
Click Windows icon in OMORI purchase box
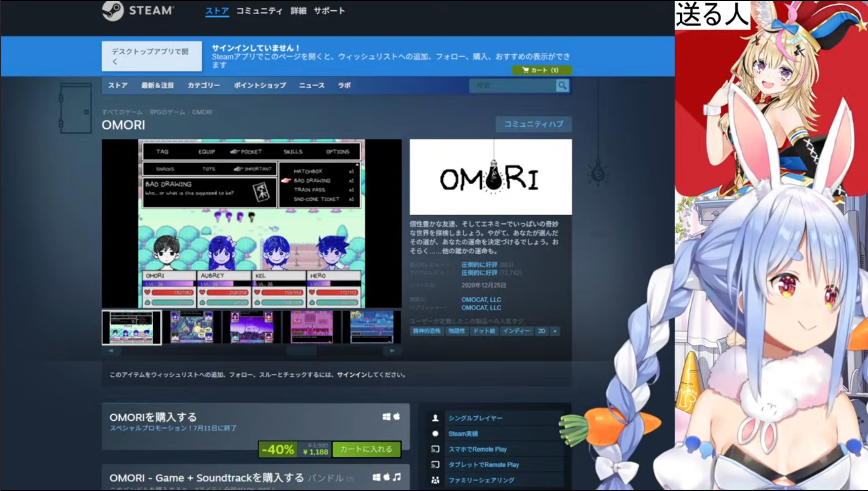(386, 417)
